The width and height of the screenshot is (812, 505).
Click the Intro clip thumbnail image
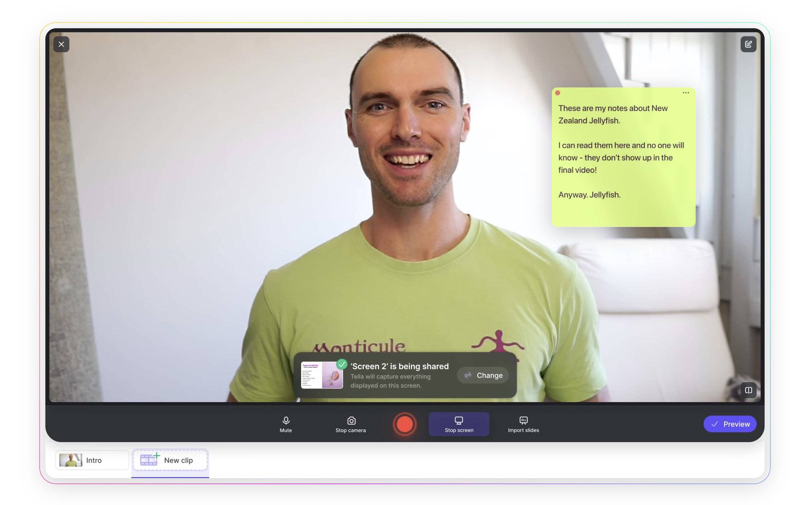tap(71, 460)
